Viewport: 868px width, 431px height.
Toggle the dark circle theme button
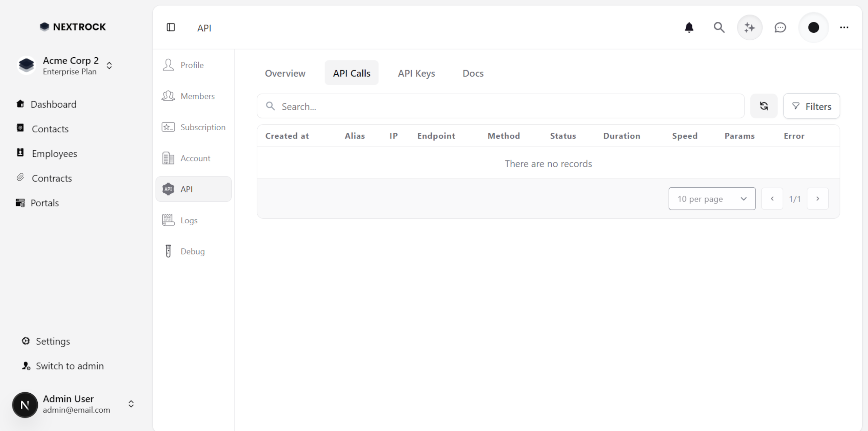[x=813, y=27]
